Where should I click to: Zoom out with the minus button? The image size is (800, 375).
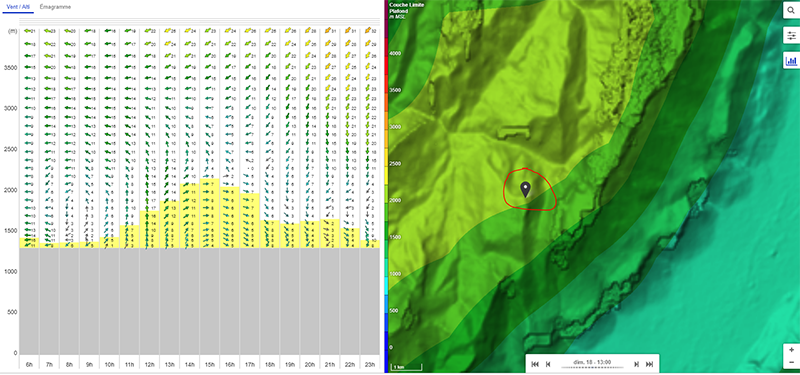point(791,362)
